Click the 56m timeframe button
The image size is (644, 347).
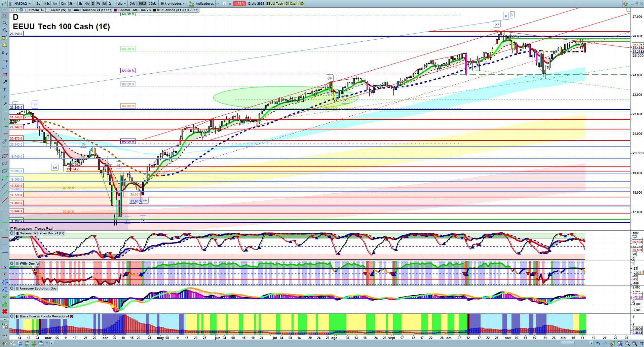[72, 4]
